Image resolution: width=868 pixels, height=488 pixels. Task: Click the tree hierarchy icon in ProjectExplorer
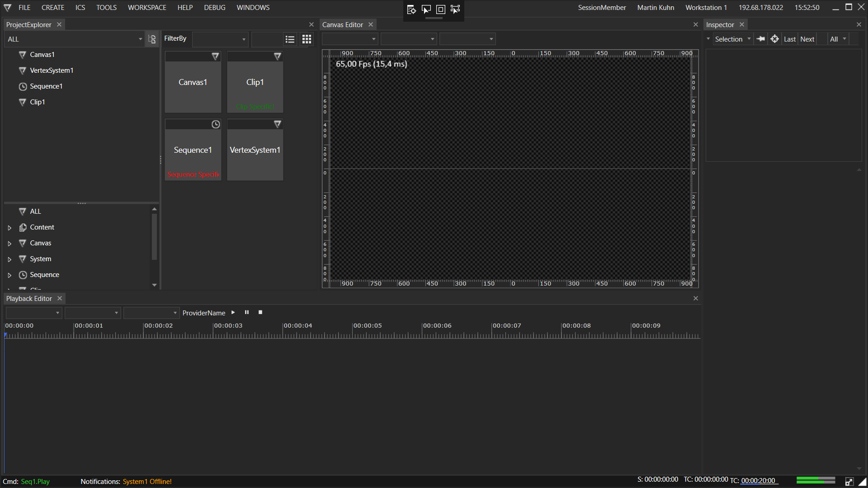pos(152,39)
